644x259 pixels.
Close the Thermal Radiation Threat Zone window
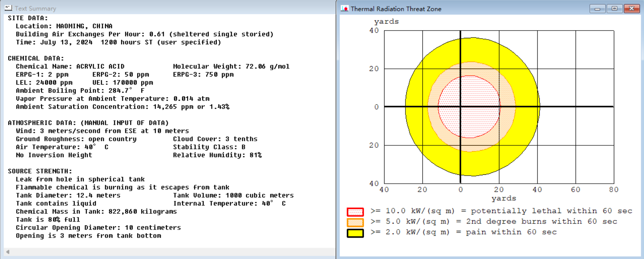click(x=632, y=8)
